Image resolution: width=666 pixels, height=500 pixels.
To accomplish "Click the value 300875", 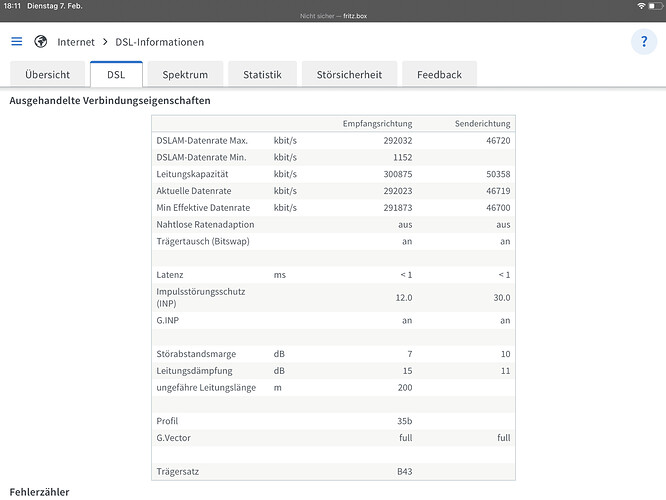I will (x=398, y=174).
